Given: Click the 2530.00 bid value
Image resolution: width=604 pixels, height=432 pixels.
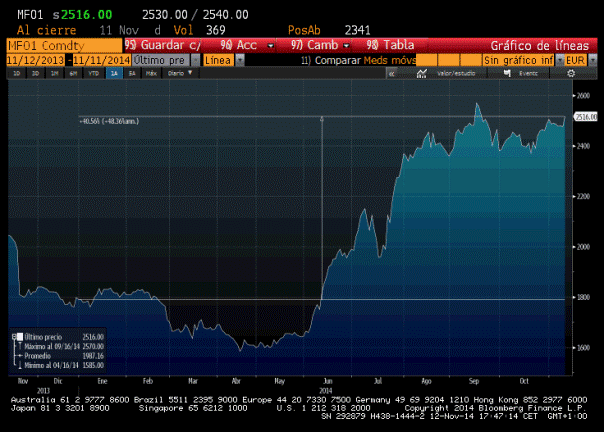Looking at the screenshot, I should [x=164, y=15].
